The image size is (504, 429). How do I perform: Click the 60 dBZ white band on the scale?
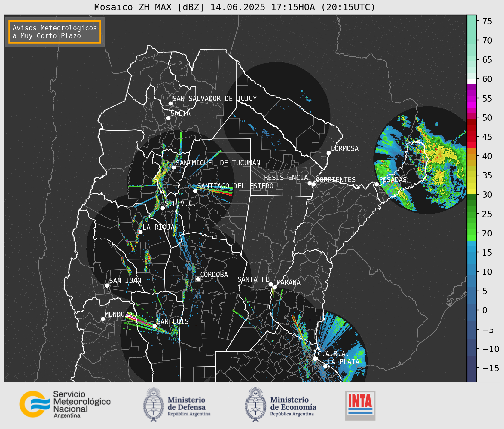point(472,81)
